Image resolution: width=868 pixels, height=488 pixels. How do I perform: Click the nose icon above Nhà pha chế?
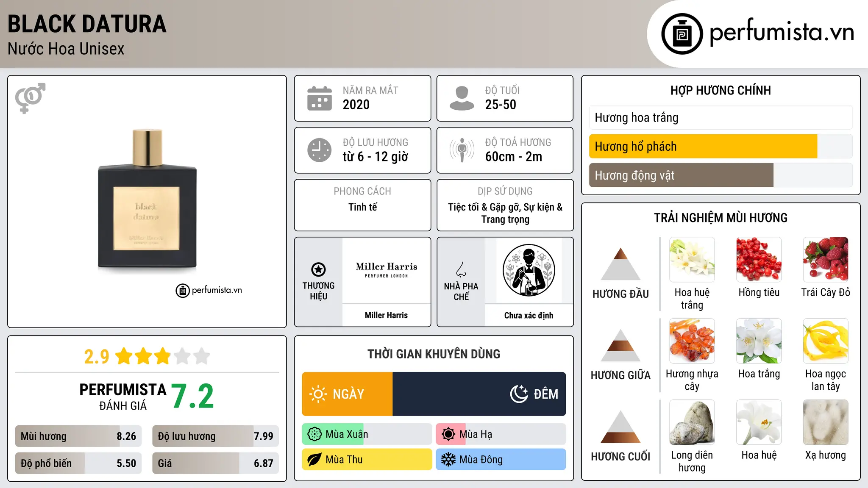pyautogui.click(x=461, y=269)
